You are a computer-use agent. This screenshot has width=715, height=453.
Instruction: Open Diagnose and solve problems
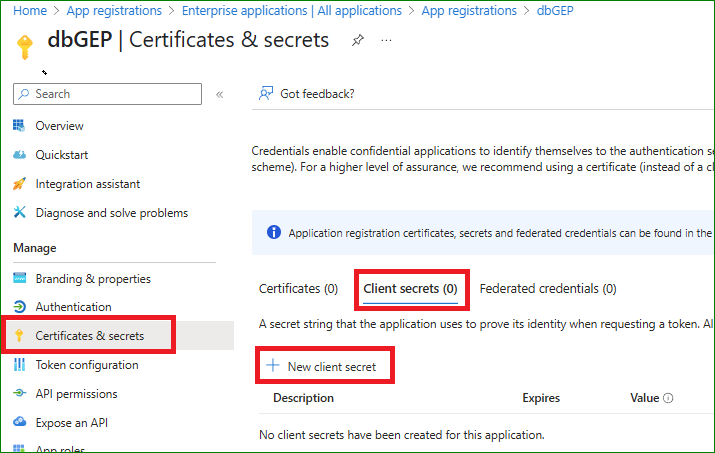coord(111,213)
